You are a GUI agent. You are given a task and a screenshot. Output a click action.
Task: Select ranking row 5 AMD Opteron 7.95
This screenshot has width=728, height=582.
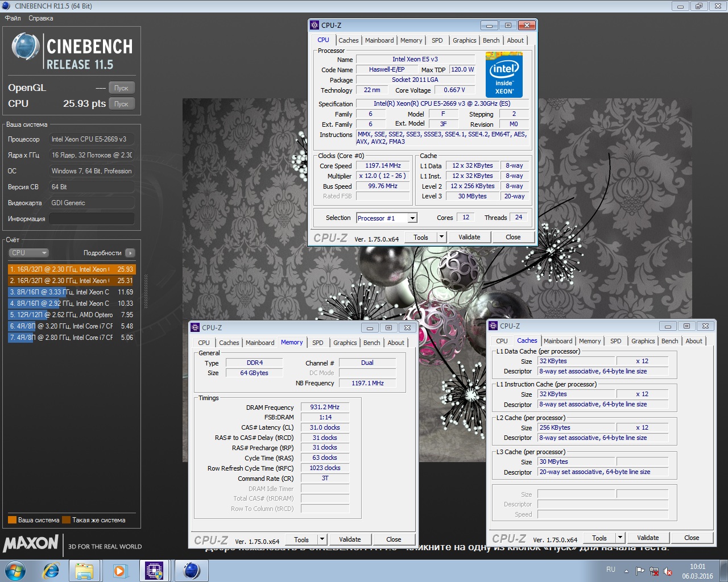72,315
